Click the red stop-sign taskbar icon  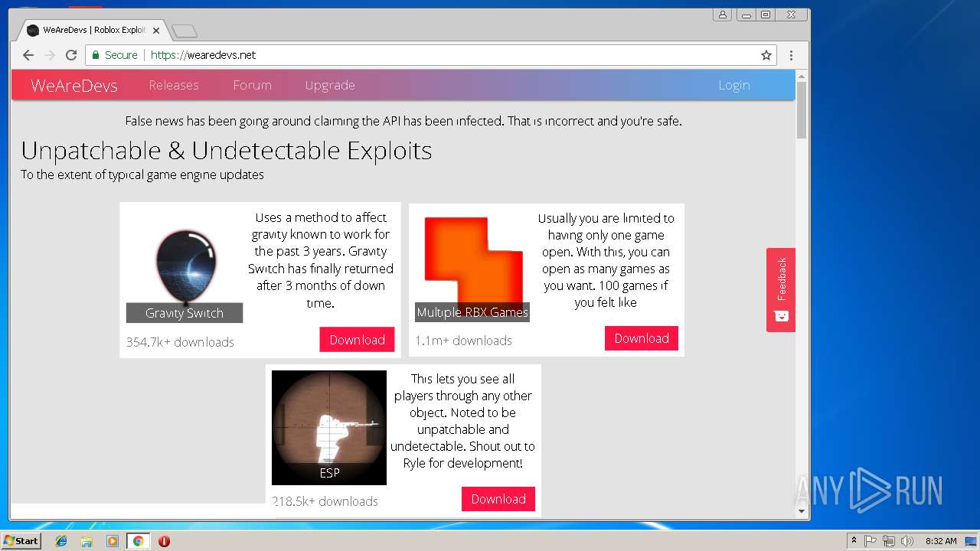click(164, 541)
